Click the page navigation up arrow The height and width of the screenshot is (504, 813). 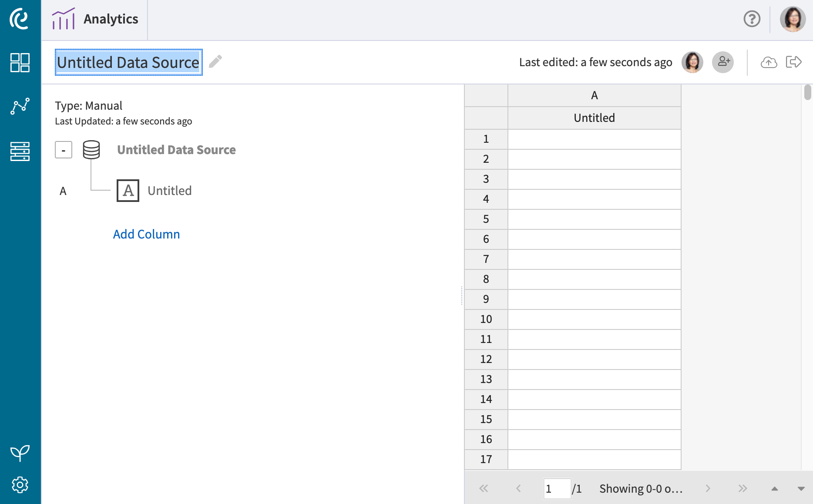(x=774, y=488)
